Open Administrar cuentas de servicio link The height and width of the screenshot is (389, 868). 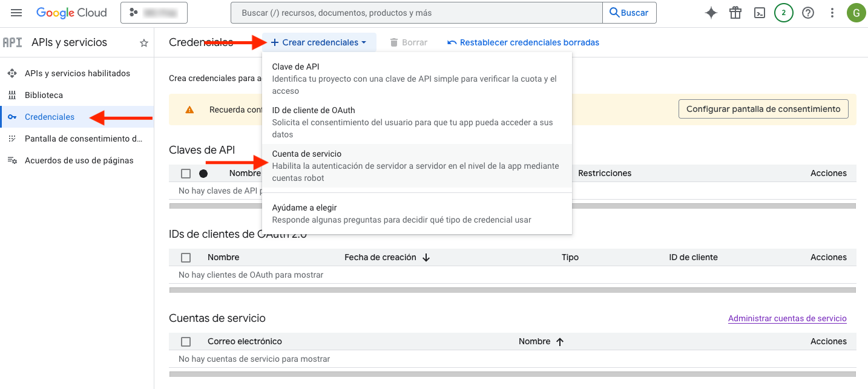coord(787,319)
